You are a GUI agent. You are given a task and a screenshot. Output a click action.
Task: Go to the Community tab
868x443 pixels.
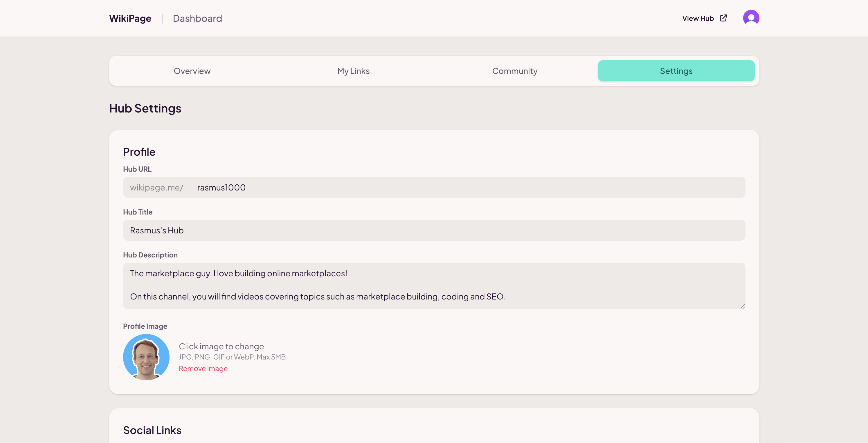514,71
